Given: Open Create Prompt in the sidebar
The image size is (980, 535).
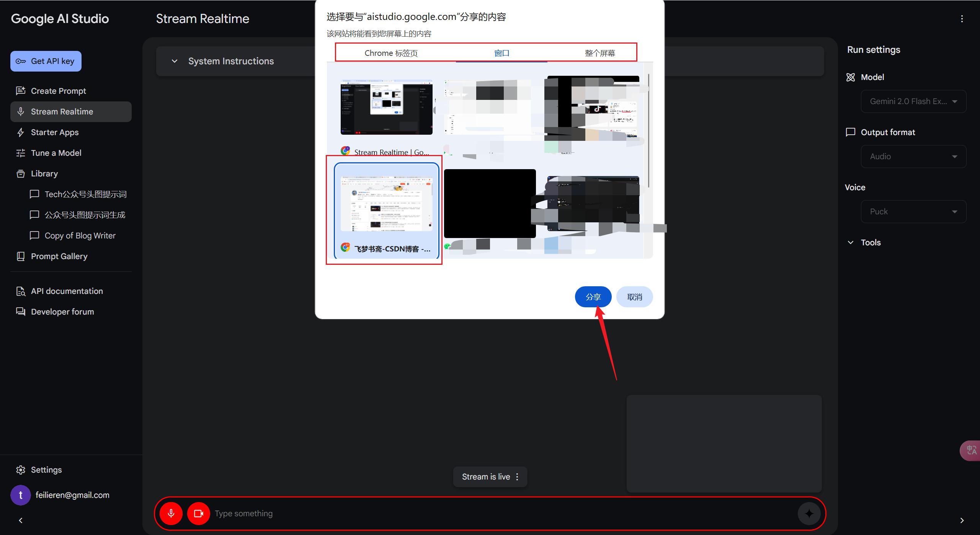Looking at the screenshot, I should 58,91.
